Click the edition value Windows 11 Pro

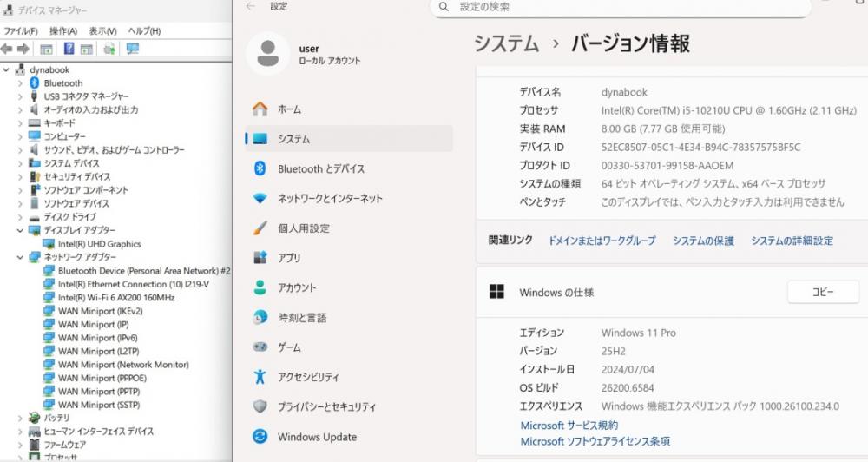click(638, 333)
